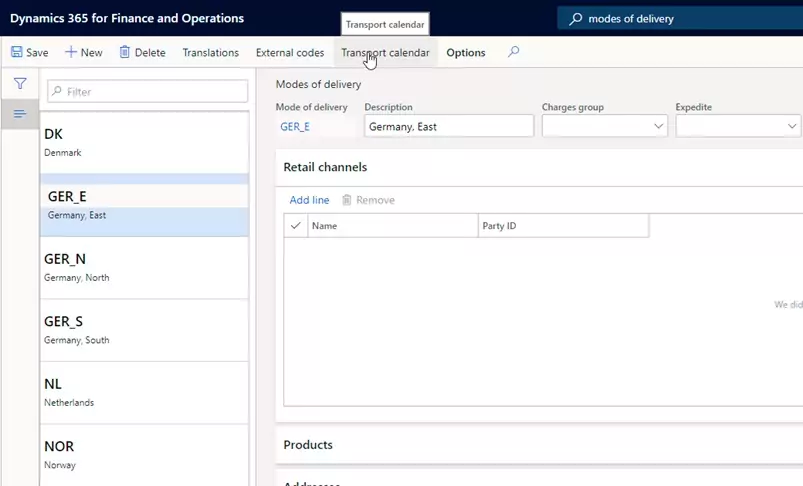The image size is (803, 486).
Task: Toggle the select-all checkmark column header
Action: click(295, 226)
